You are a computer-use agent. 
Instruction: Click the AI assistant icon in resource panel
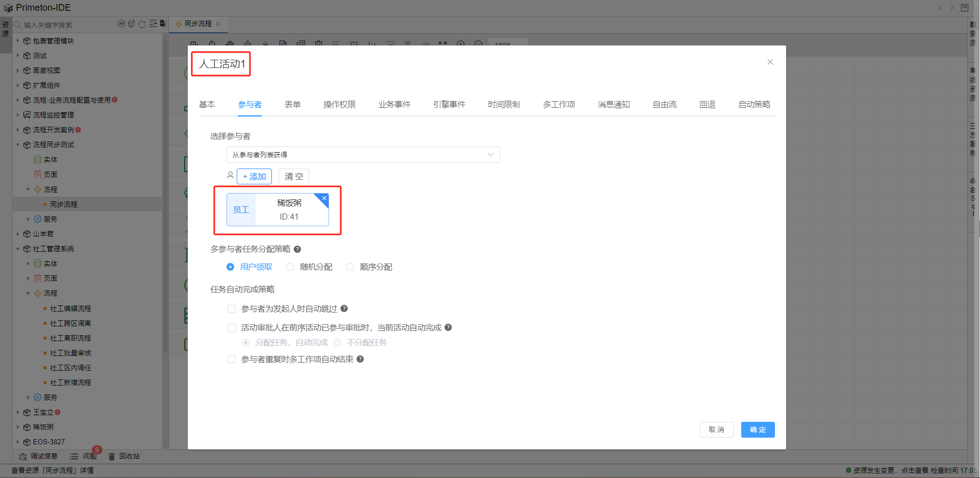coord(121,24)
